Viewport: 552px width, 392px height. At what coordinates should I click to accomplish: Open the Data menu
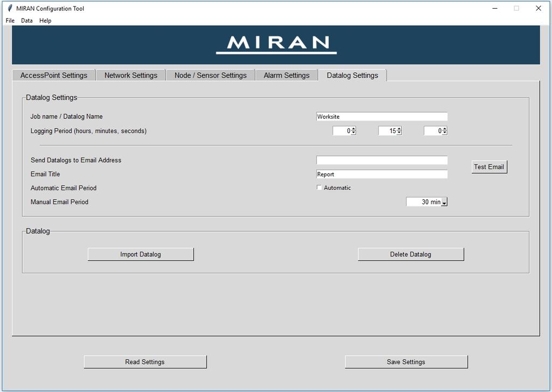point(27,20)
